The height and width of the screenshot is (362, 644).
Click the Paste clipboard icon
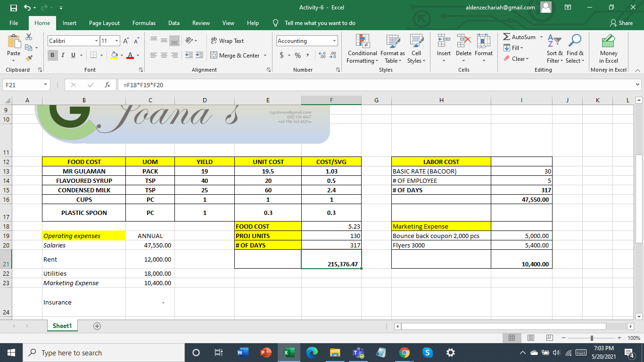tap(14, 41)
